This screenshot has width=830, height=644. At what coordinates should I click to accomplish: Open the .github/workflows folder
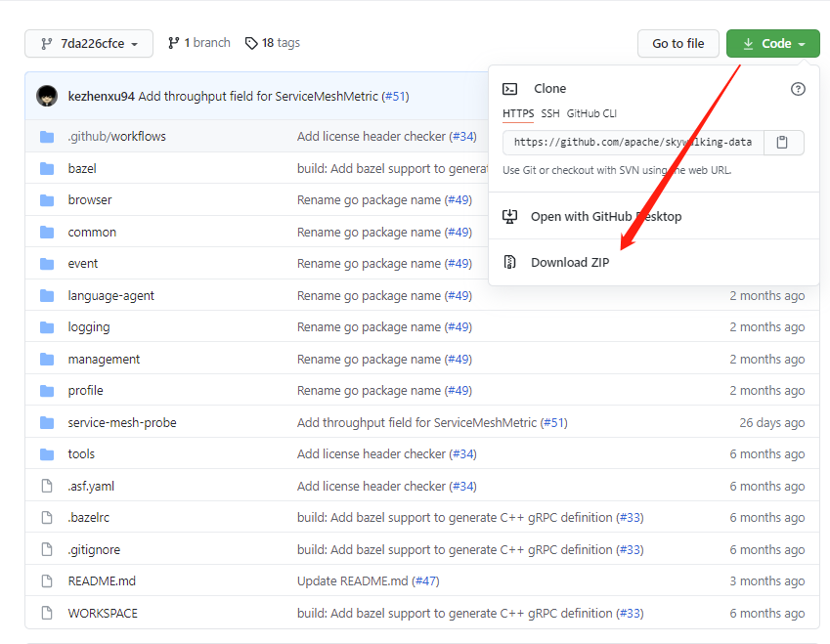pyautogui.click(x=117, y=137)
